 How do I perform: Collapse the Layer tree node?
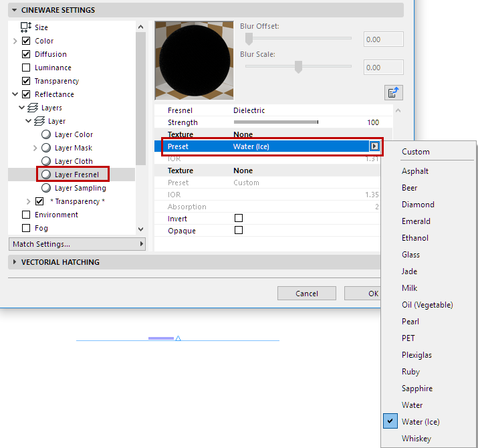28,121
